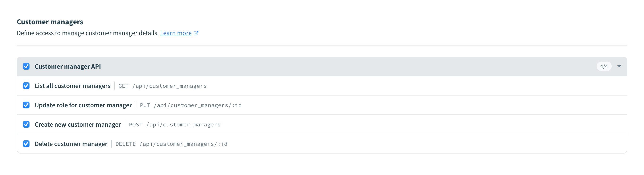Click the Create new customer manager label
The image size is (644, 175).
78,125
